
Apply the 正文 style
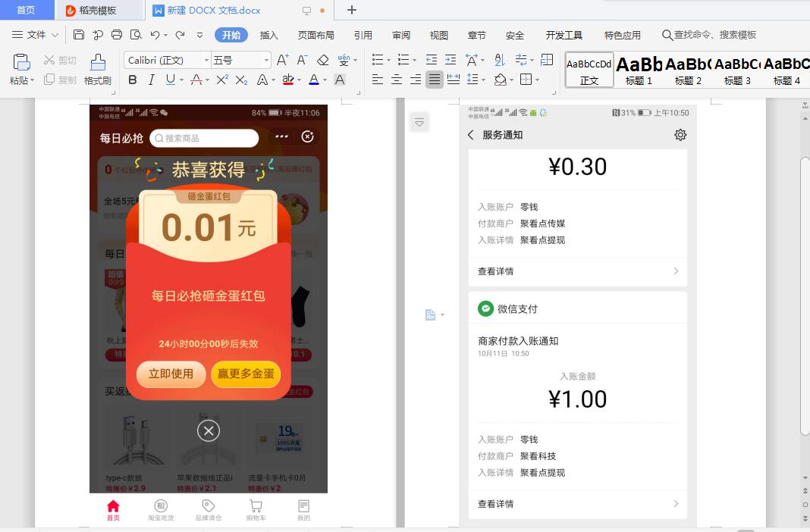point(589,69)
